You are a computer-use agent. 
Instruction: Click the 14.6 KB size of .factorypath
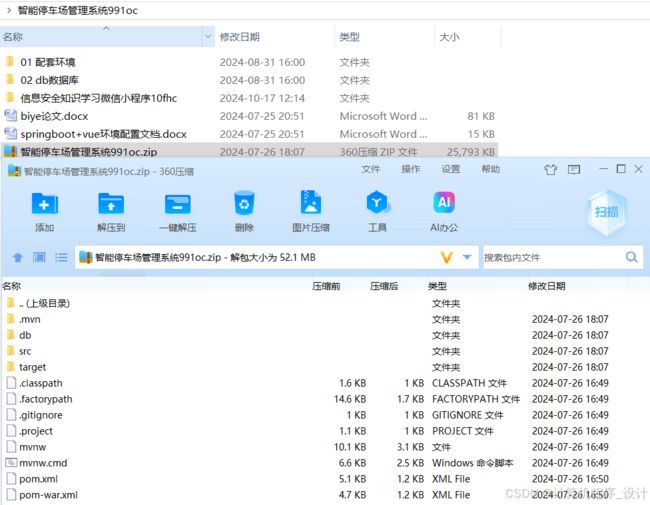(350, 399)
